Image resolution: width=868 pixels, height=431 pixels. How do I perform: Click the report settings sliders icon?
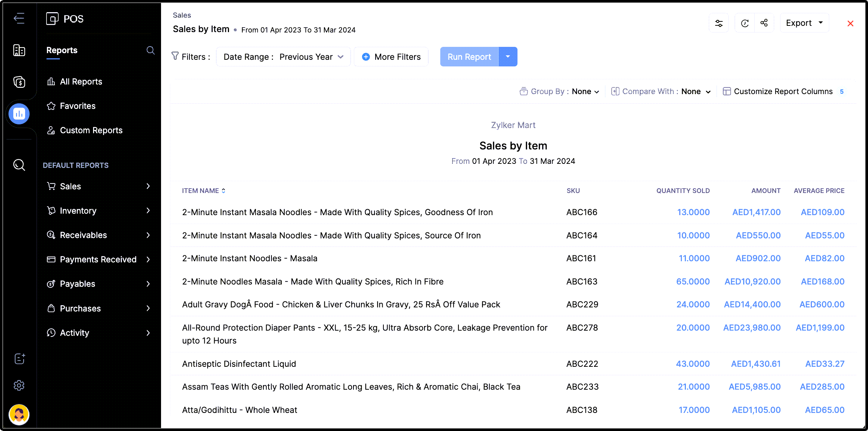click(719, 23)
